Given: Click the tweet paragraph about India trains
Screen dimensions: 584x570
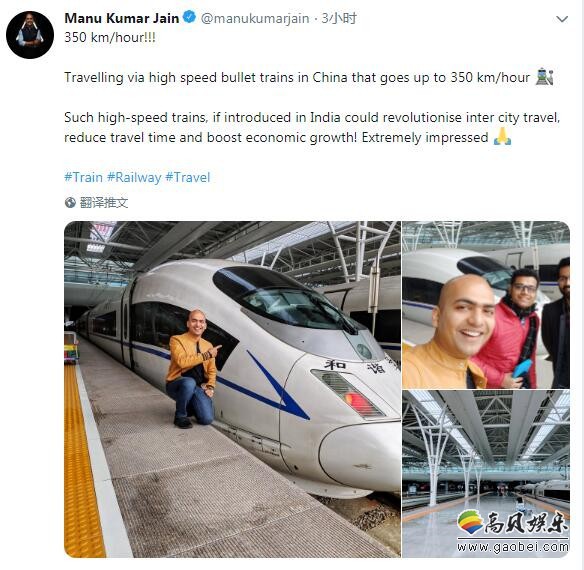Looking at the screenshot, I should tap(312, 127).
